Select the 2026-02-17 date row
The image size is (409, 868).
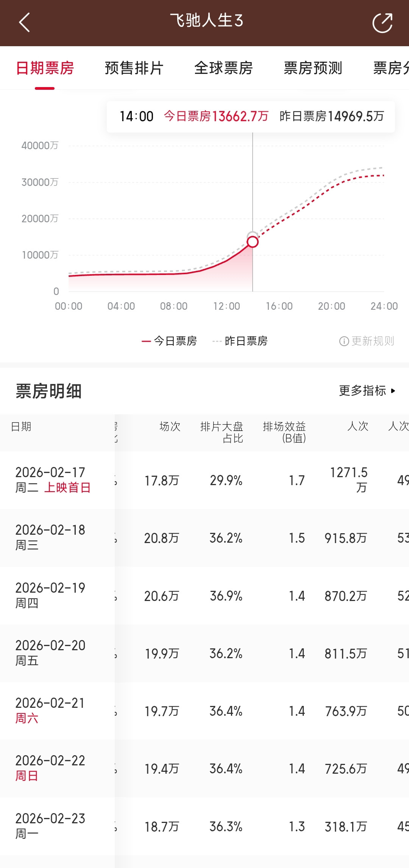204,480
